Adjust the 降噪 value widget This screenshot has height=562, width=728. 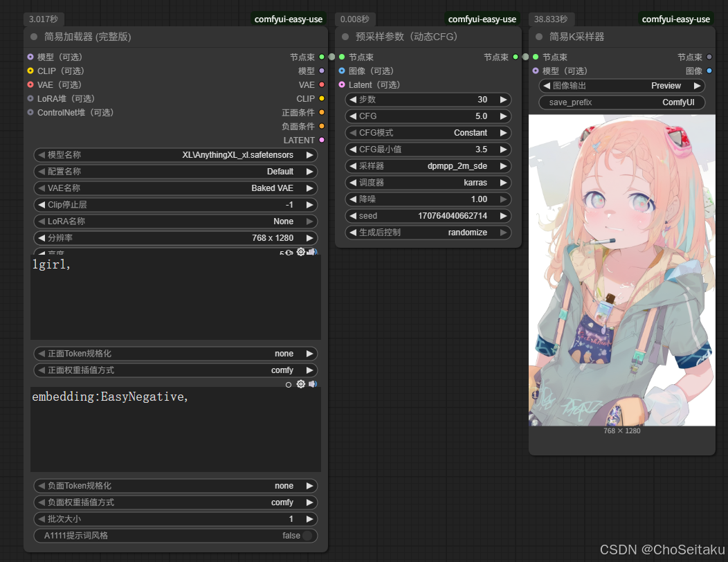click(428, 199)
